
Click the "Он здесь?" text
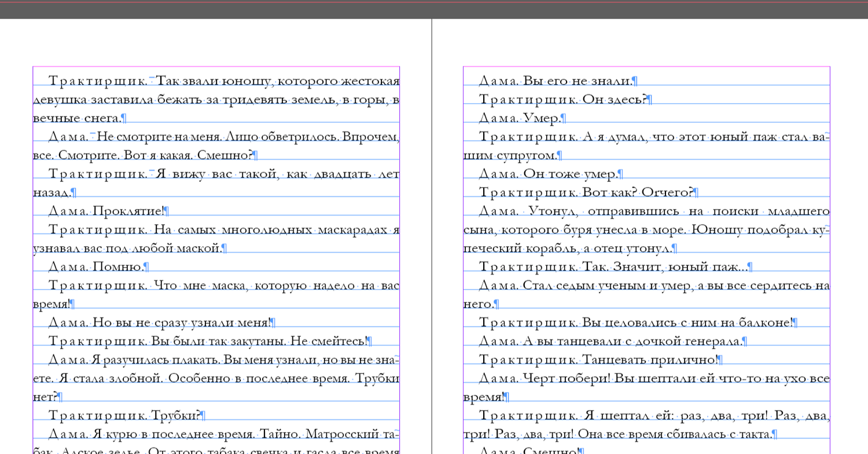coord(614,99)
